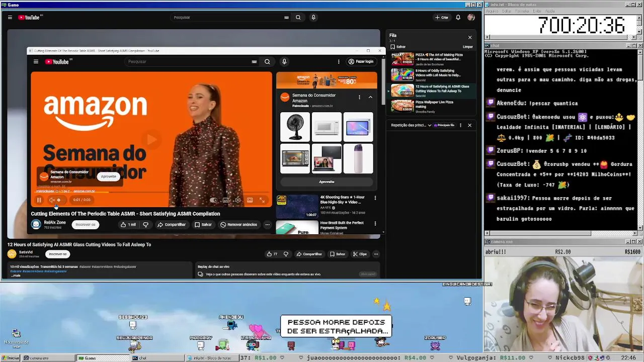Open the on-screen keyboard in the popup search box
644x362 pixels.
click(254, 62)
